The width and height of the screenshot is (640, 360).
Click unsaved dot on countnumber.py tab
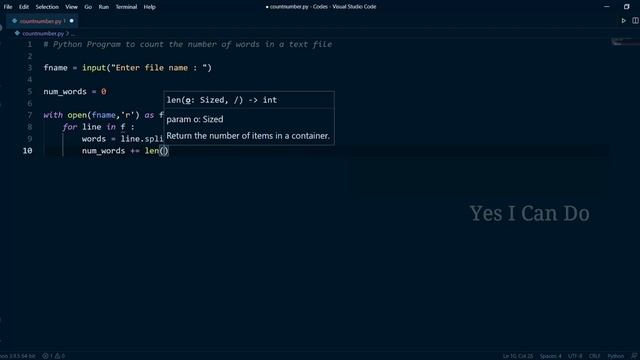click(x=71, y=21)
